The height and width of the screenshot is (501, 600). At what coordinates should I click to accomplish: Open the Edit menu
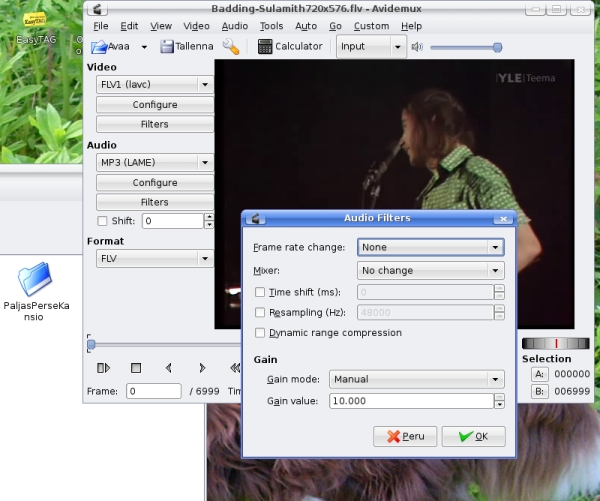[x=129, y=26]
